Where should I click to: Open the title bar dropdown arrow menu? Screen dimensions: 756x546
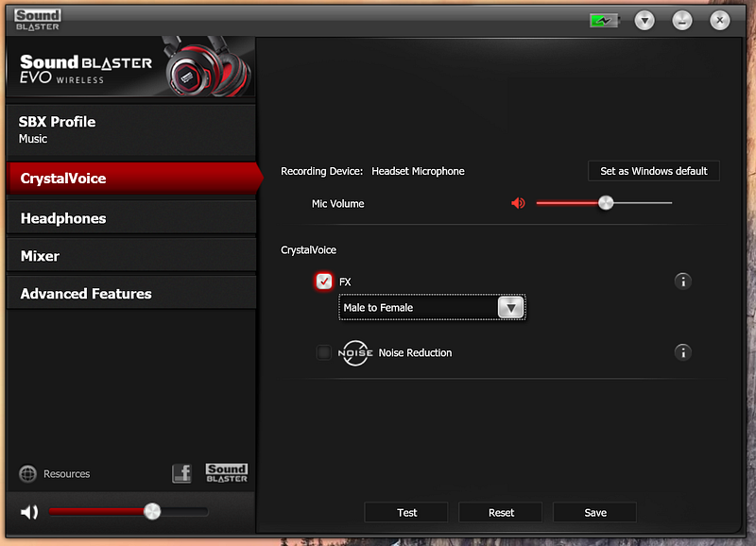644,21
